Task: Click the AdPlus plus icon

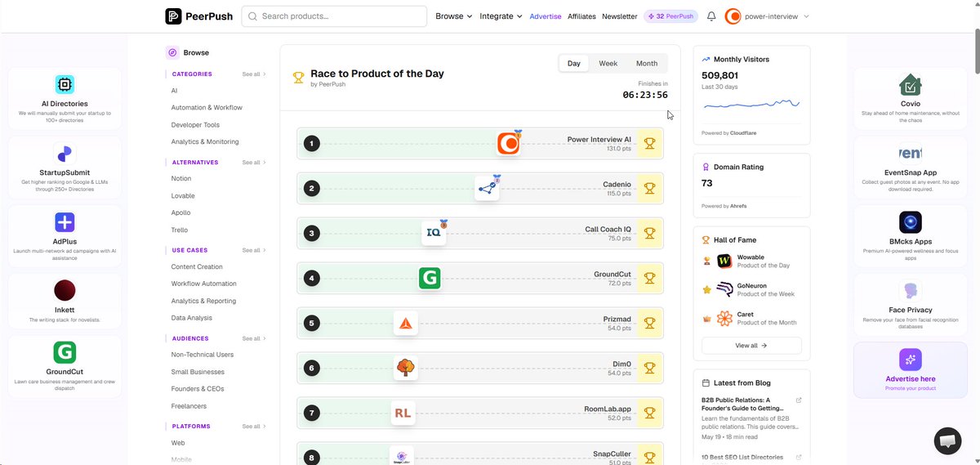Action: click(65, 221)
